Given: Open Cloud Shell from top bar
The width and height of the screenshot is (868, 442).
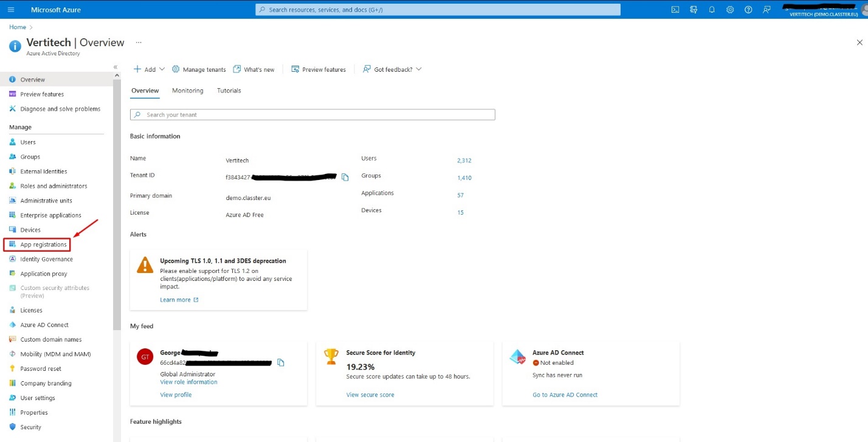Looking at the screenshot, I should click(x=675, y=10).
